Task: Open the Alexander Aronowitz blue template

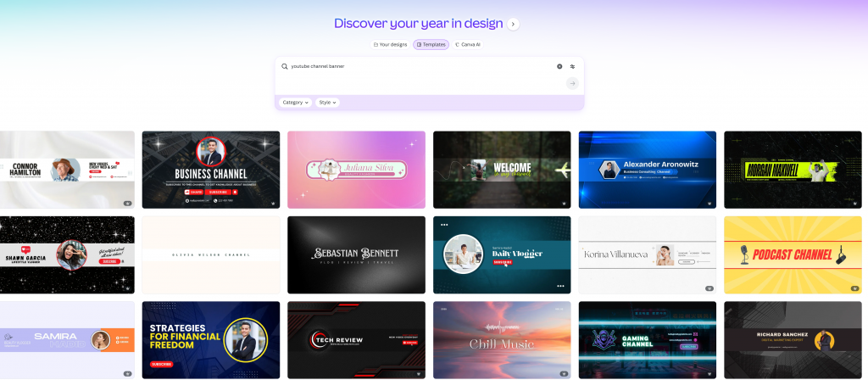Action: point(648,170)
